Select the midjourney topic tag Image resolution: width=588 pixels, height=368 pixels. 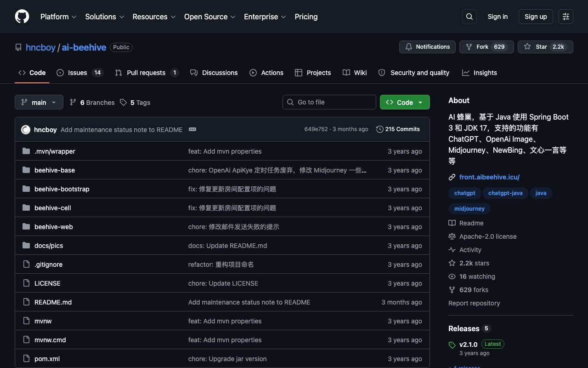pyautogui.click(x=469, y=209)
